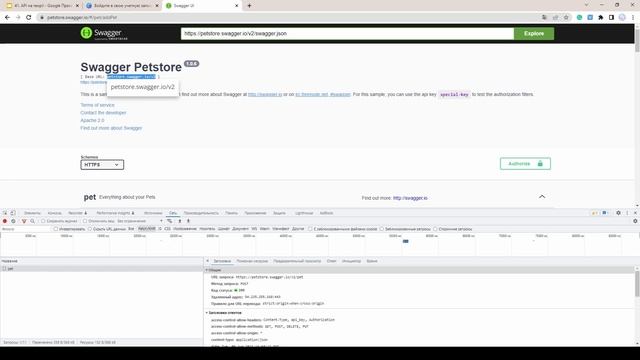Open a new browser tab with plus

pos(249,6)
